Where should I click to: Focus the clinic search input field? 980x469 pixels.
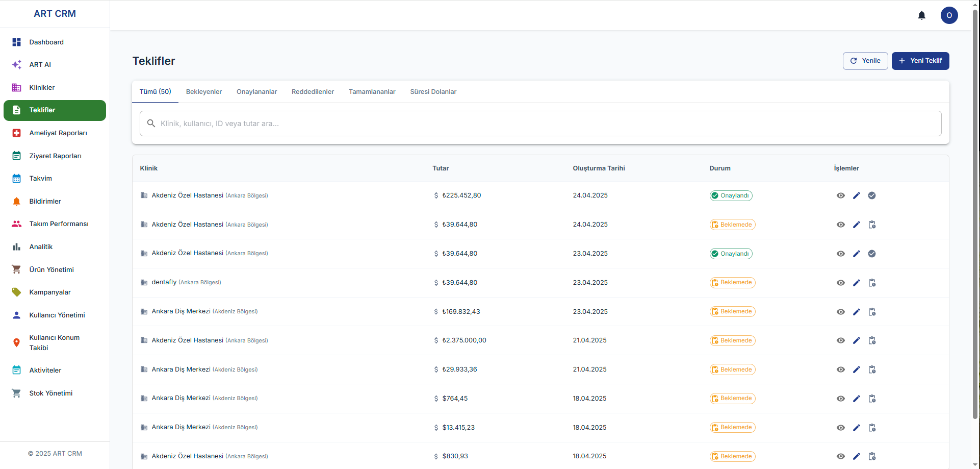click(540, 124)
